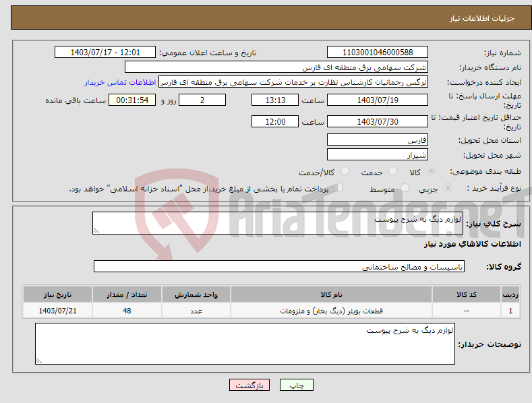Click the goods group field تاسیسات و مصالح ساختمانی

[279, 267]
